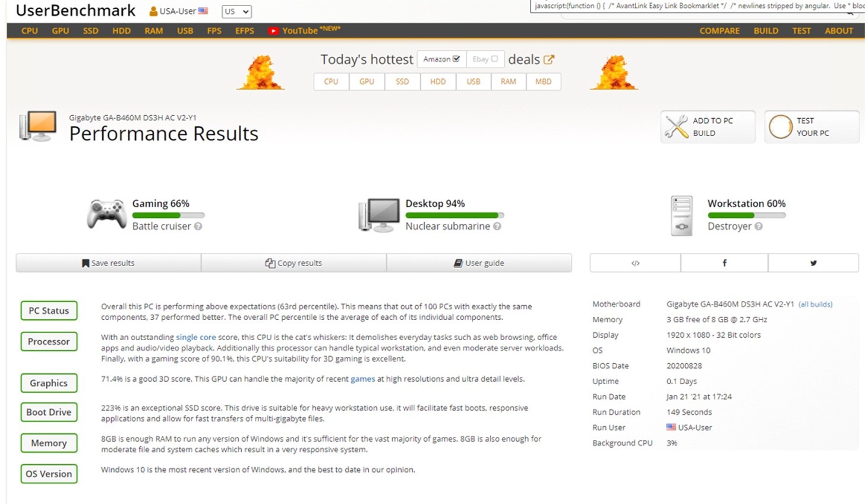Click the USA-User profile icon
This screenshot has height=504, width=865.
153,11
